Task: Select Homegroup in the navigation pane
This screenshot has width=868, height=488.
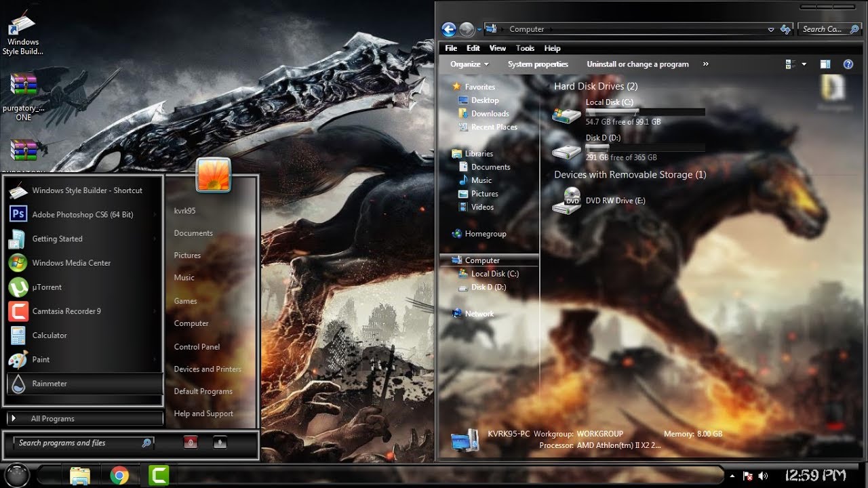Action: point(479,234)
